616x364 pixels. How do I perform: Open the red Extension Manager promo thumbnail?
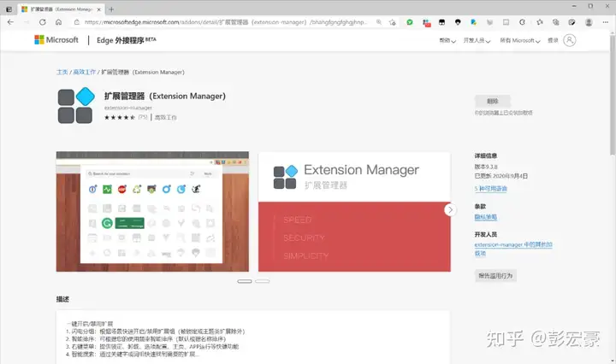point(354,211)
